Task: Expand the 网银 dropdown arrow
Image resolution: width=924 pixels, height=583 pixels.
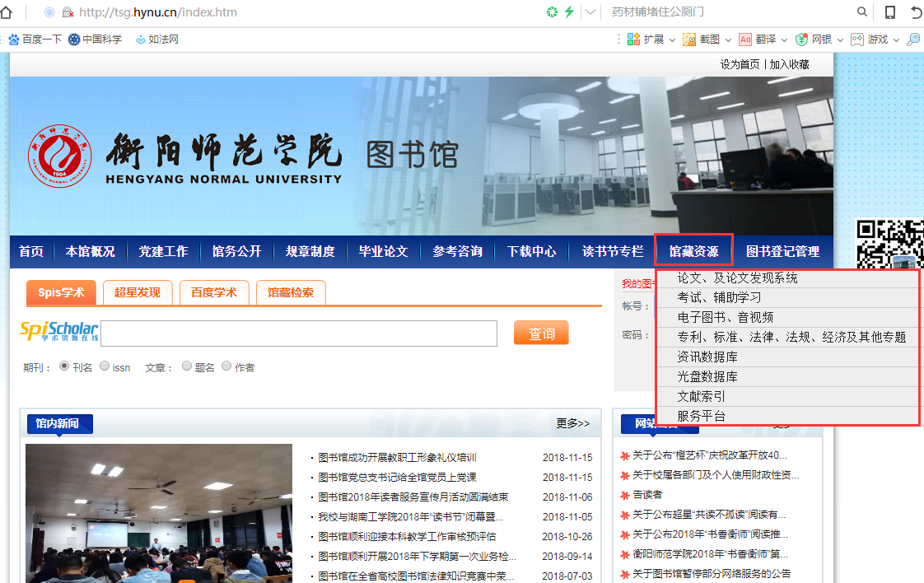Action: [840, 40]
